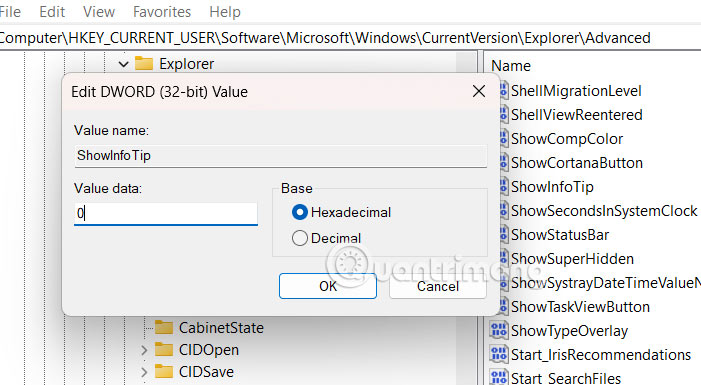Select the CIDOpen key label
The height and width of the screenshot is (385, 701).
click(x=209, y=350)
